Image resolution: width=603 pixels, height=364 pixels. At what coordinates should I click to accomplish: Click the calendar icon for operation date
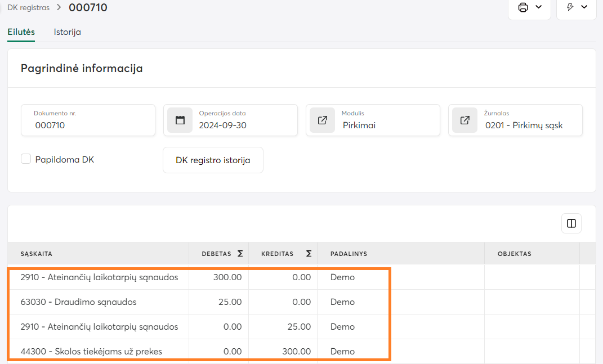tap(180, 120)
